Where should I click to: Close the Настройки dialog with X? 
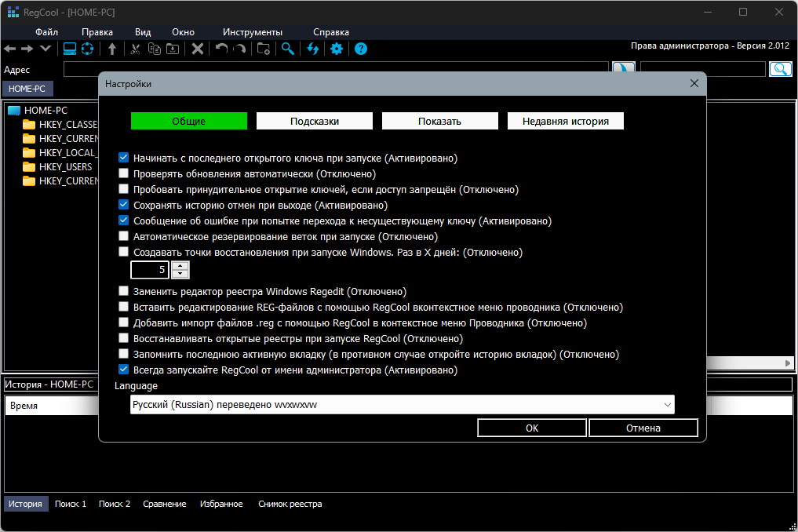pyautogui.click(x=694, y=83)
